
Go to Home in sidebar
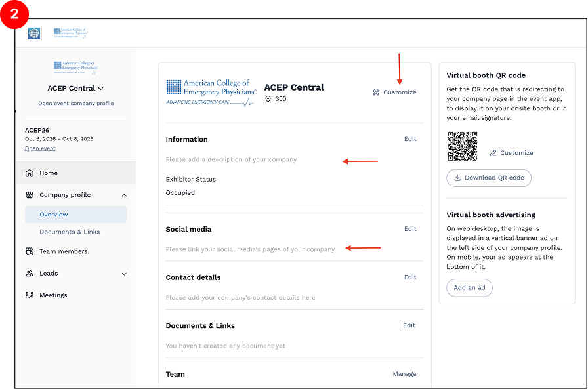[x=75, y=173]
